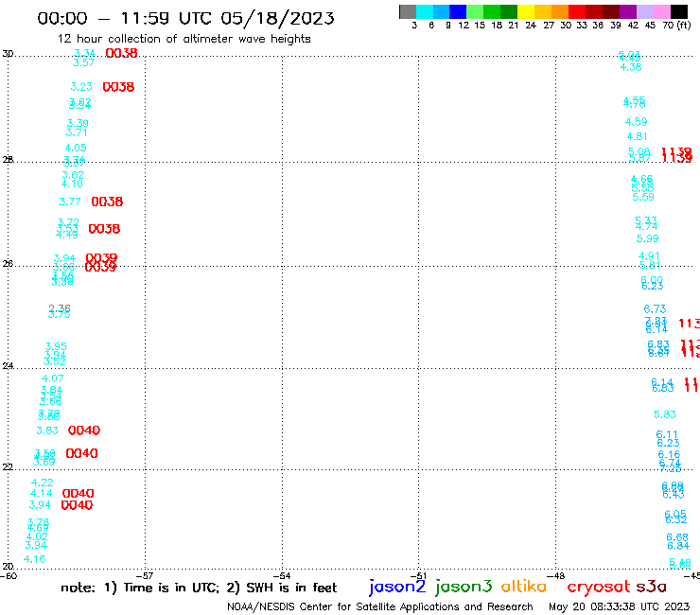Pick the dark blue legend swatch
The height and width of the screenshot is (615, 700).
click(458, 11)
